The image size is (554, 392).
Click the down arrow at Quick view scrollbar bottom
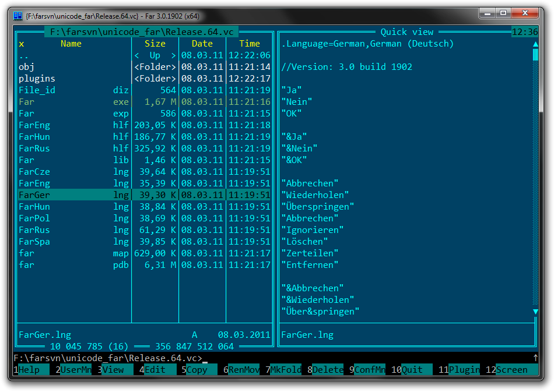point(535,312)
